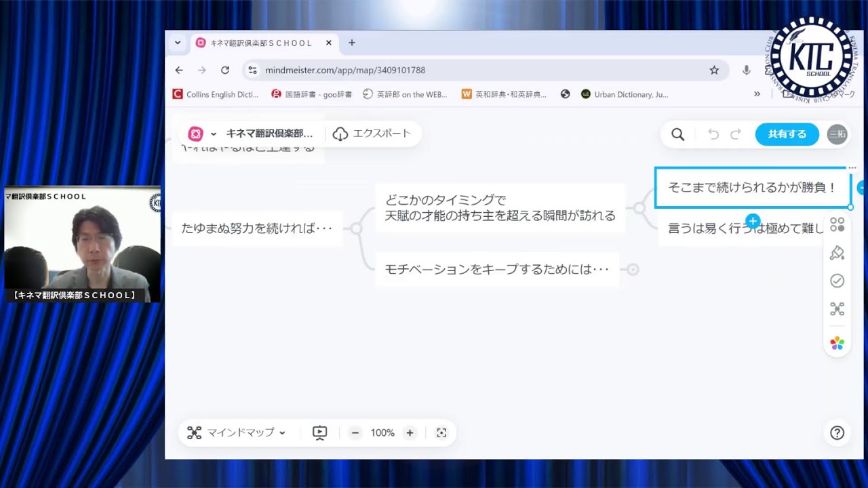Collapse children of モチベーションをキープするためには node
The height and width of the screenshot is (488, 868).
pos(633,269)
